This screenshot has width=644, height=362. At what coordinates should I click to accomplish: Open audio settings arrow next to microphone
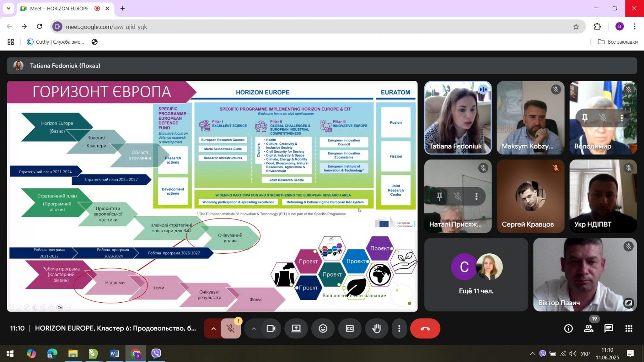tap(213, 328)
